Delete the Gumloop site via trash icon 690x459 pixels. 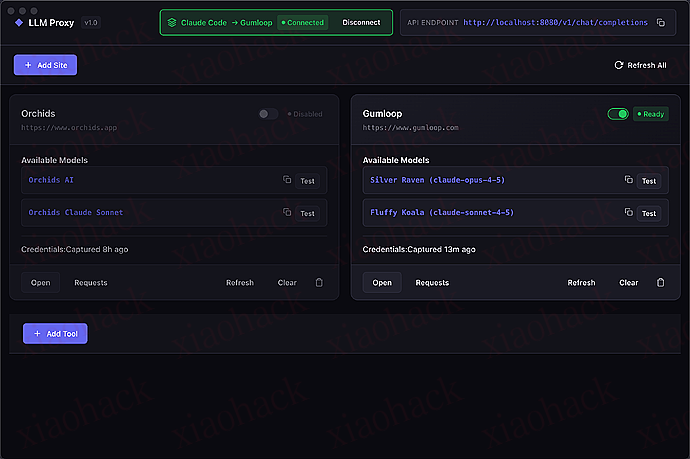point(660,283)
